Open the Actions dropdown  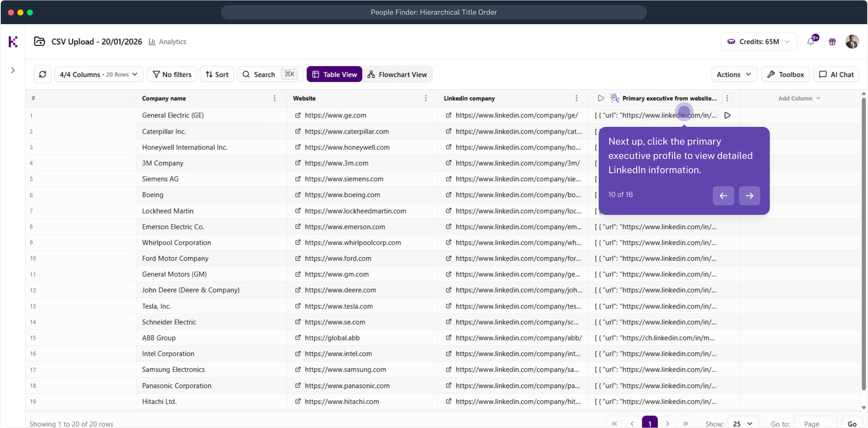[734, 75]
